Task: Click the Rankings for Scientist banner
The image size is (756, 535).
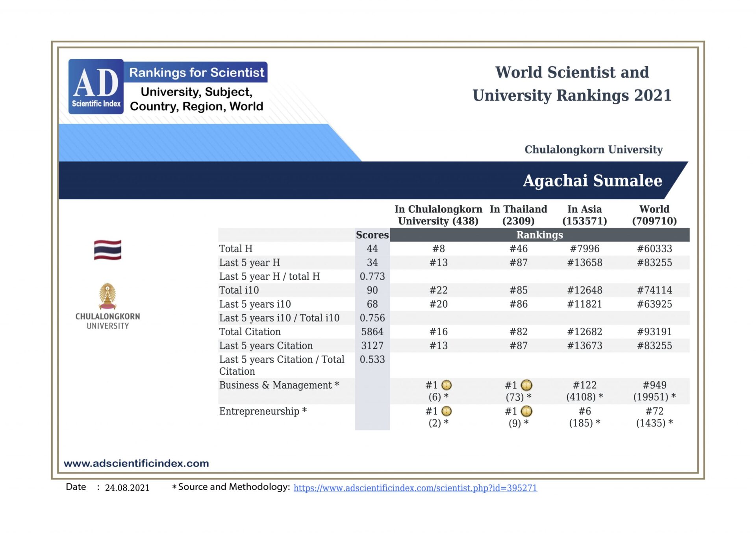Action: coord(196,72)
